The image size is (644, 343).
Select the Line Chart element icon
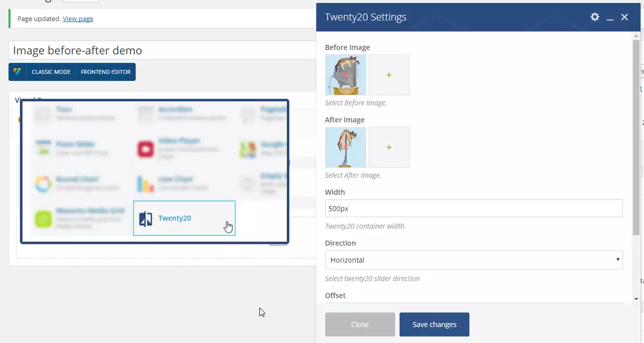145,184
